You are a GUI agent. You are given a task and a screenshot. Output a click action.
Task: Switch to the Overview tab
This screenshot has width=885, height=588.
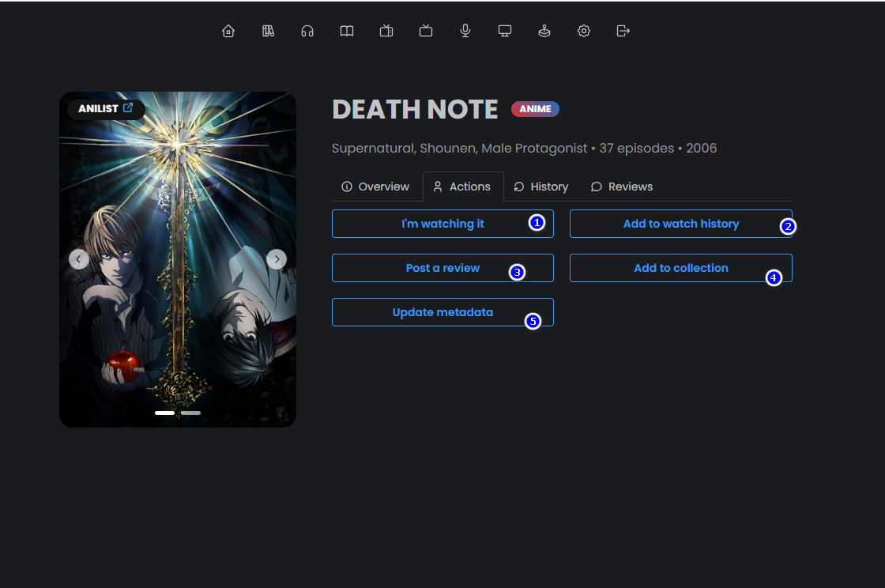375,187
